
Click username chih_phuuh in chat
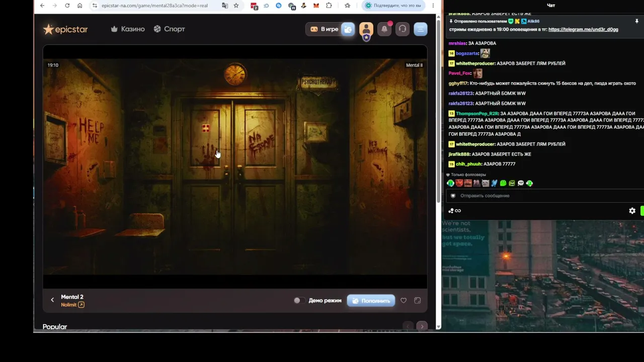(468, 164)
